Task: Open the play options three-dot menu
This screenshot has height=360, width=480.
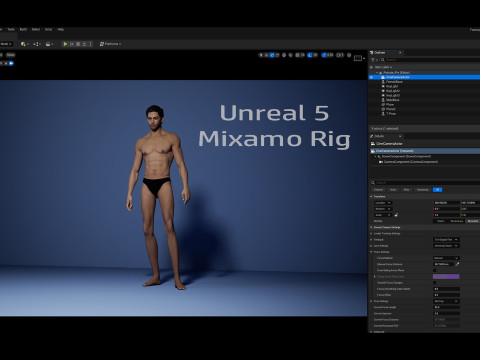Action: (x=90, y=44)
